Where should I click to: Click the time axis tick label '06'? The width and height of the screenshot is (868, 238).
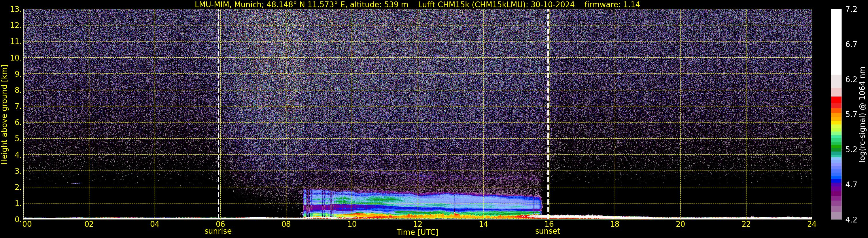(220, 224)
